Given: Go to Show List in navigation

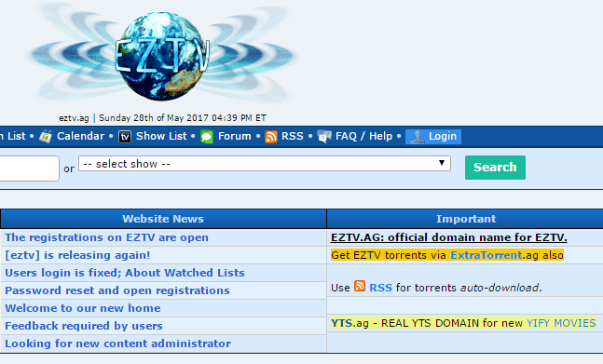Looking at the screenshot, I should [x=161, y=136].
